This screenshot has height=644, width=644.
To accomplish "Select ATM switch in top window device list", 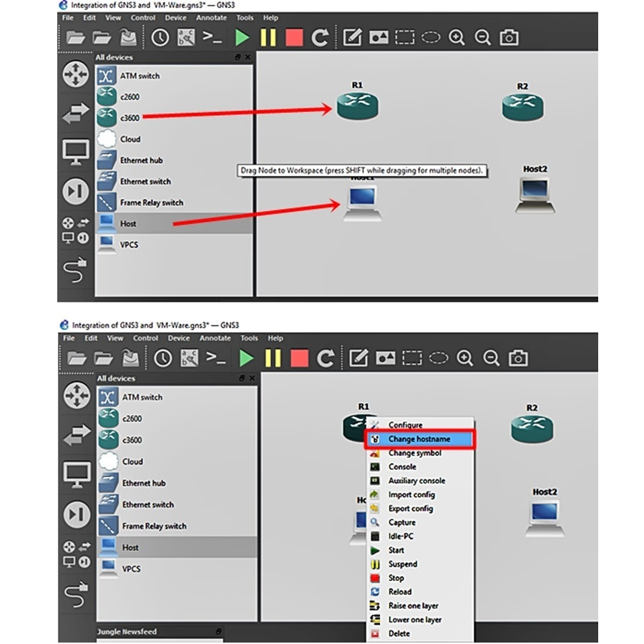I will pos(174,76).
